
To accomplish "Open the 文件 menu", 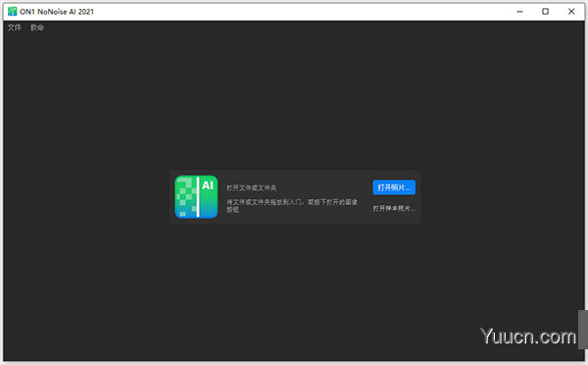I will tap(15, 27).
